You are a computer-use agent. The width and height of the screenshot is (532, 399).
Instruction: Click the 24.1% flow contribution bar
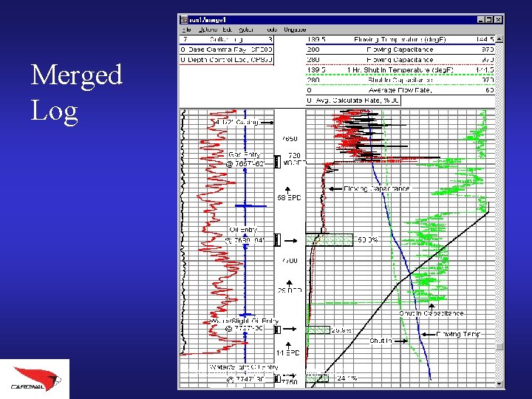point(317,378)
